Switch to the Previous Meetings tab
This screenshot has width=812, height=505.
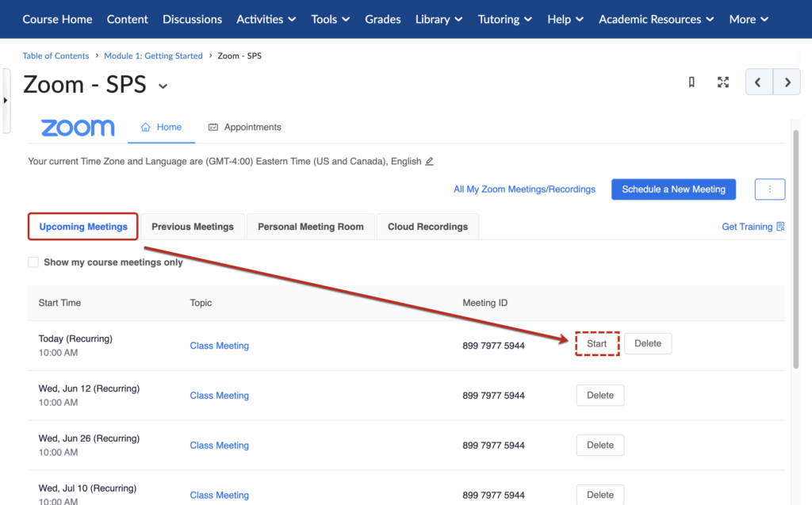click(x=193, y=226)
